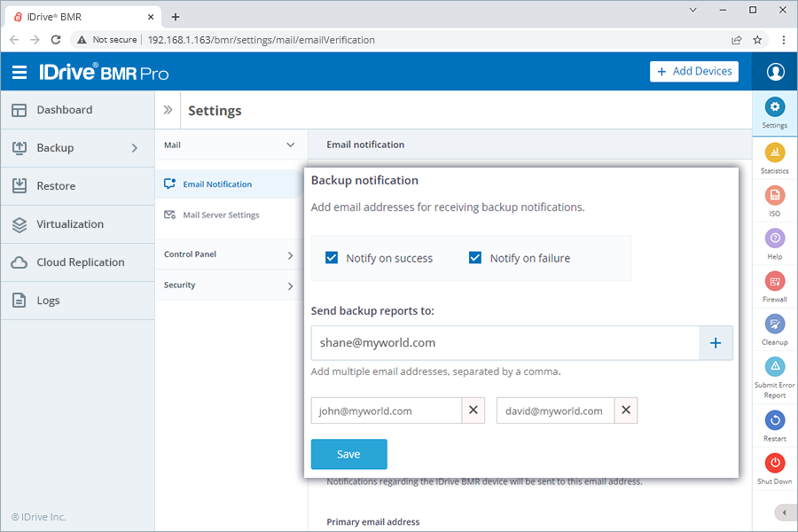Screen dimensions: 798x532
Task: Click Add Devices in the header
Action: [694, 71]
